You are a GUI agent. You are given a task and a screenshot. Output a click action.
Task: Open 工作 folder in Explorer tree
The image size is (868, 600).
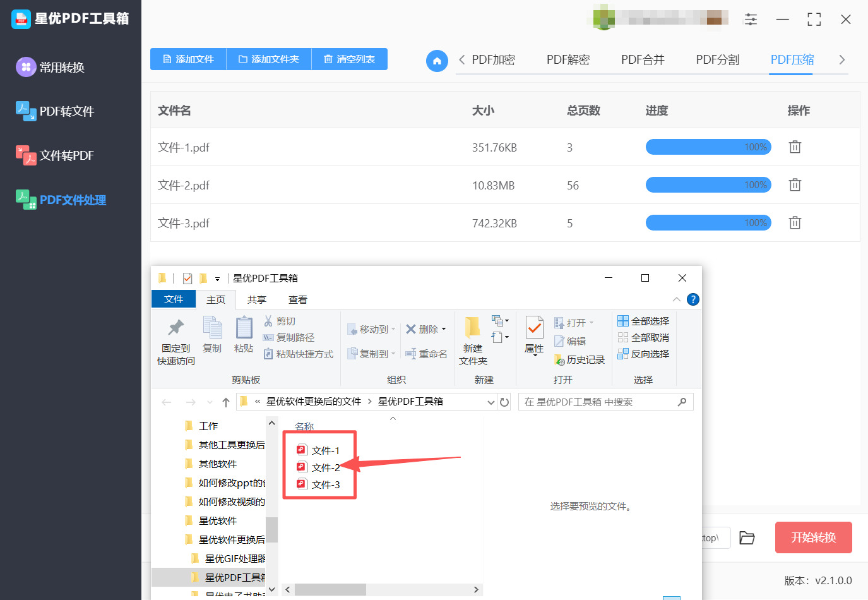201,426
